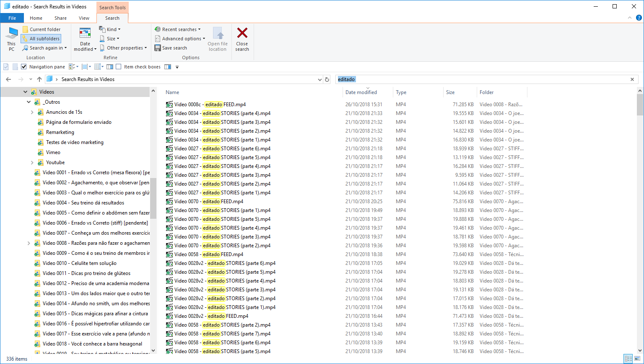Viewport: 644px width, 364px height.
Task: Expand the Youtube folder in tree
Action: [32, 162]
